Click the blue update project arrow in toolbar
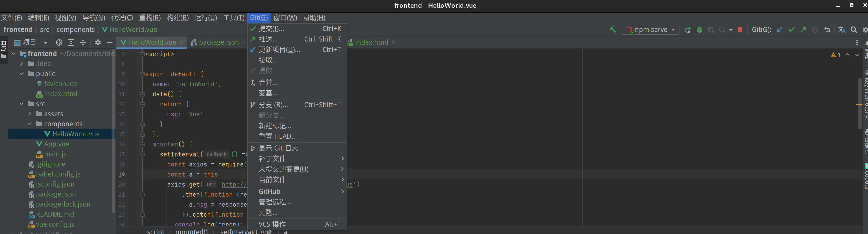The width and height of the screenshot is (868, 234). (780, 30)
